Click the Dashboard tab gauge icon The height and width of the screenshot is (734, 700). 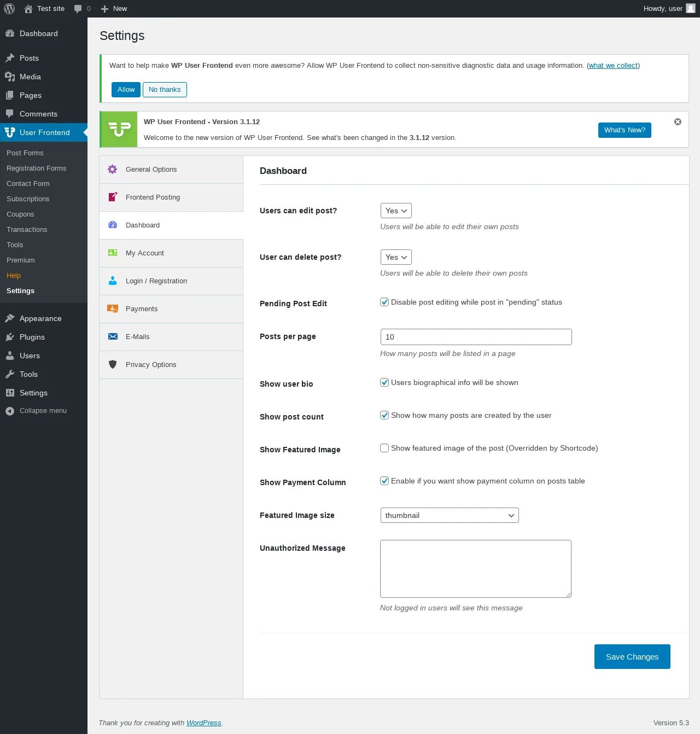[x=113, y=225]
